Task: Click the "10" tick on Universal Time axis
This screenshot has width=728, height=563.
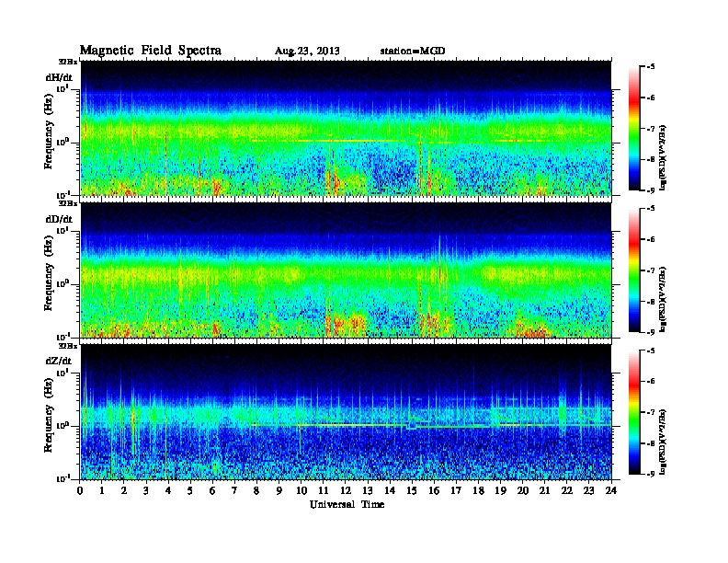Action: [x=301, y=491]
